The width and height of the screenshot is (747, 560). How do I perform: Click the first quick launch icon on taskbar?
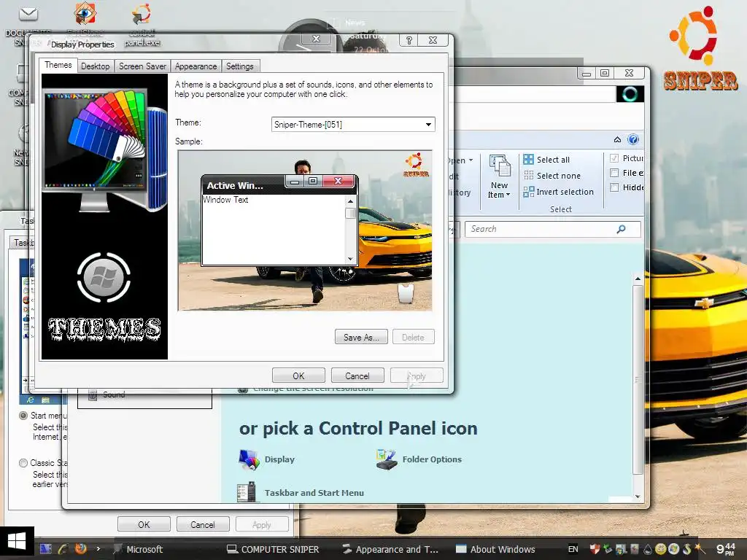[x=46, y=548]
